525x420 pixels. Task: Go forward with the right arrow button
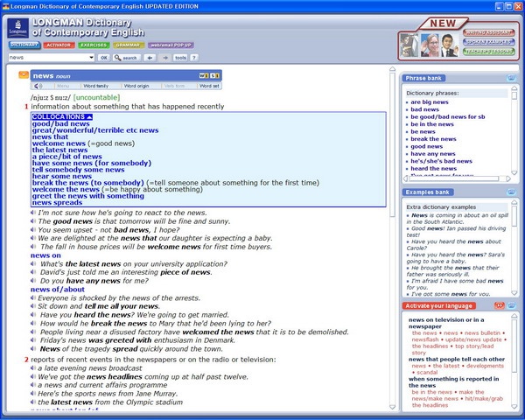tap(165, 58)
